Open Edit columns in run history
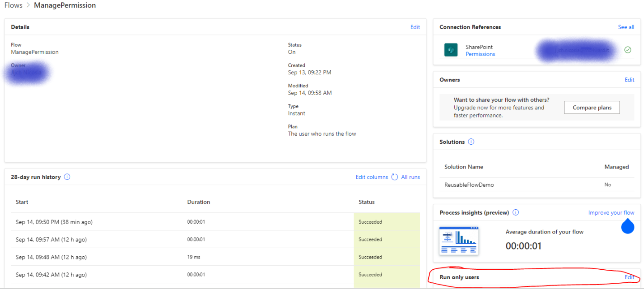 click(x=371, y=177)
